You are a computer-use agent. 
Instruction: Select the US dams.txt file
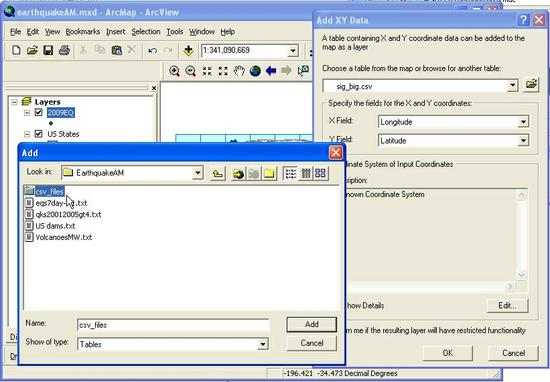(x=50, y=226)
